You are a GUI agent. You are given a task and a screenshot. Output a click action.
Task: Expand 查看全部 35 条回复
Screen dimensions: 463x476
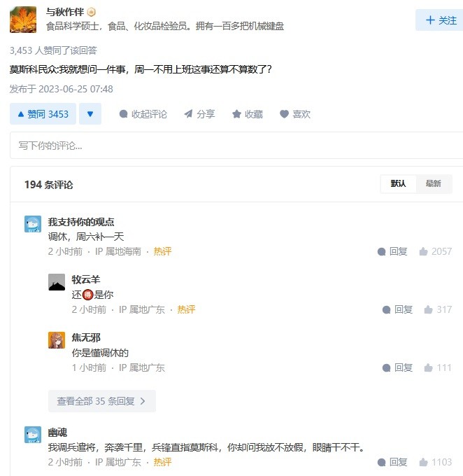coord(102,401)
